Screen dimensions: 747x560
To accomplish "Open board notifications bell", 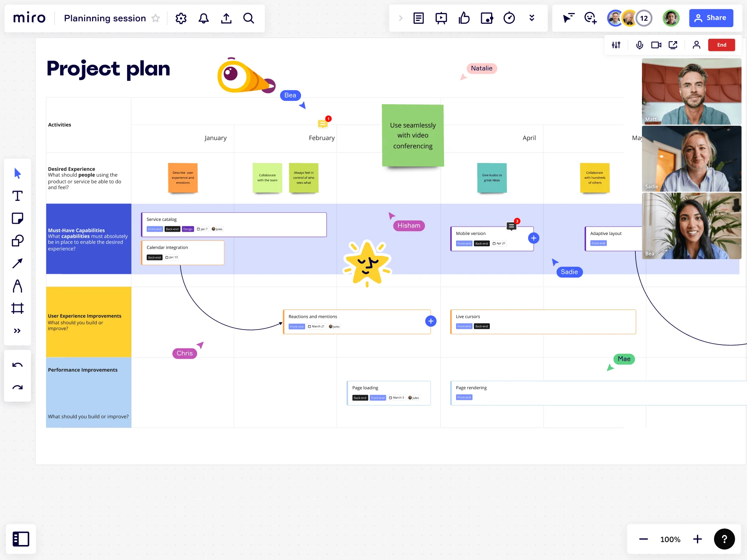I will click(203, 18).
